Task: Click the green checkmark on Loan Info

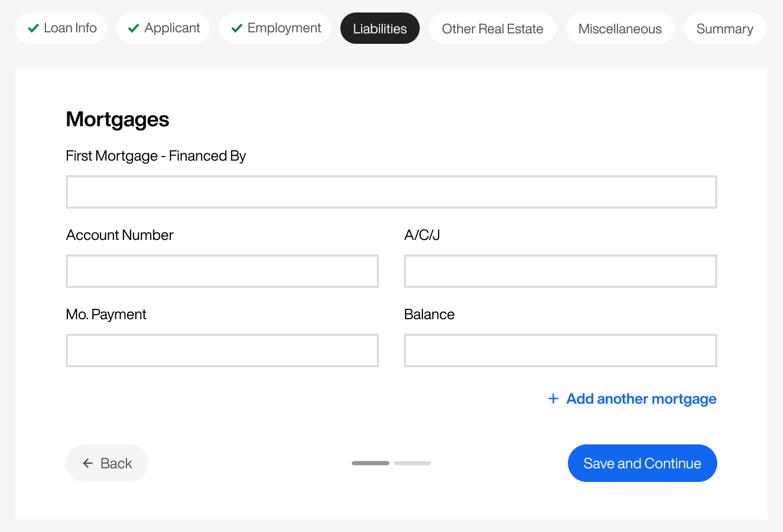Action: (x=33, y=28)
